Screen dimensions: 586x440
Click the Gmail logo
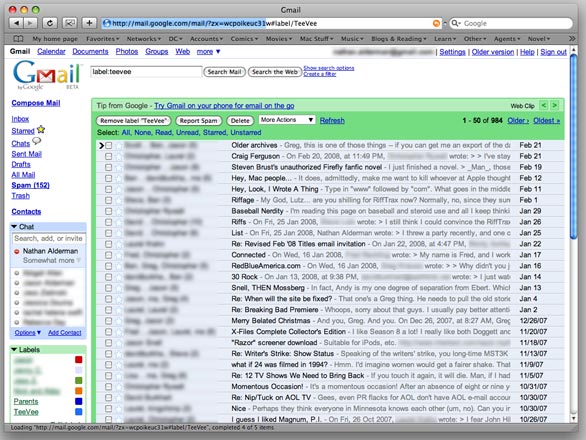coord(47,75)
